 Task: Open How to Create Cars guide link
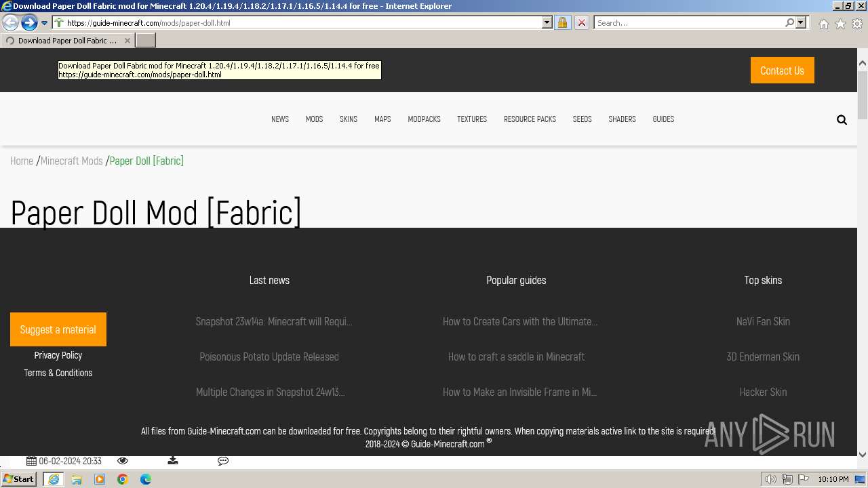click(520, 321)
